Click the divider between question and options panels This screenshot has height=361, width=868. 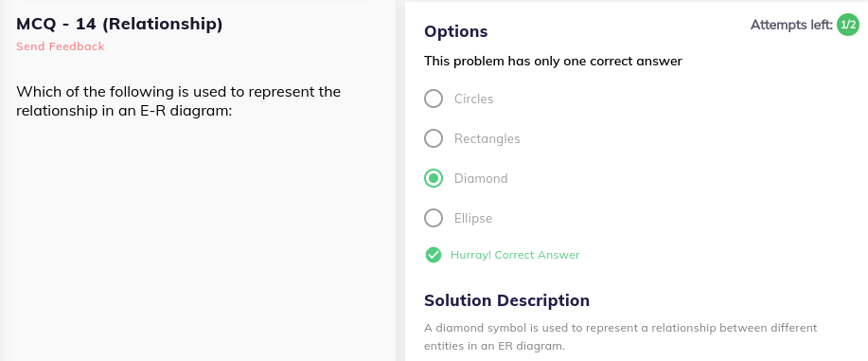pos(400,180)
